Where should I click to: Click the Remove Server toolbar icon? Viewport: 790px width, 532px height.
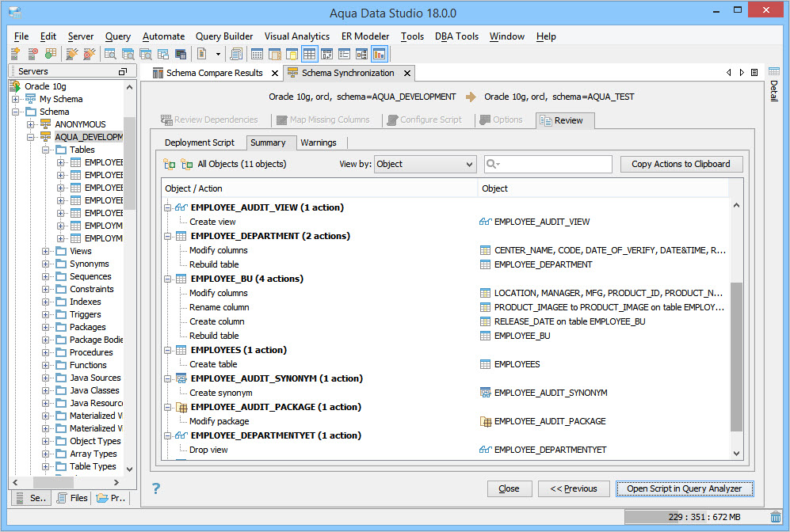[x=32, y=53]
